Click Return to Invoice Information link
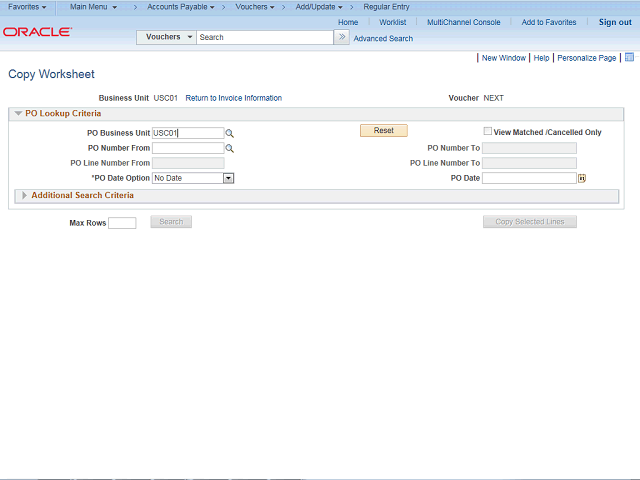Viewport: 640px width, 480px height. 233,98
